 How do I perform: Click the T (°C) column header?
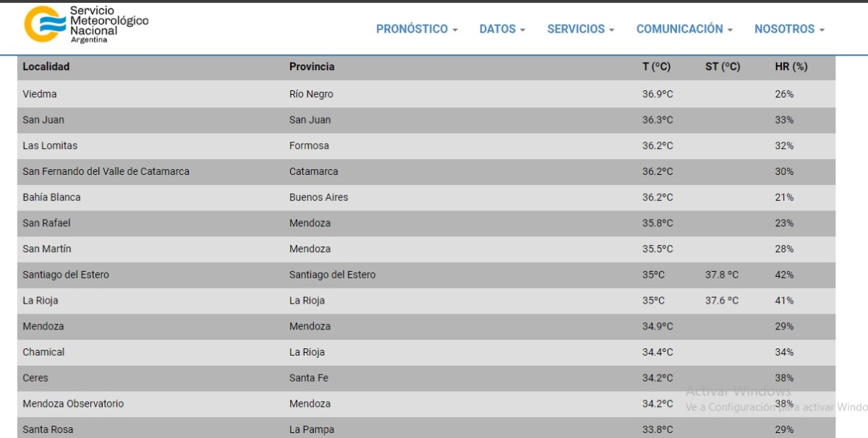tap(656, 66)
